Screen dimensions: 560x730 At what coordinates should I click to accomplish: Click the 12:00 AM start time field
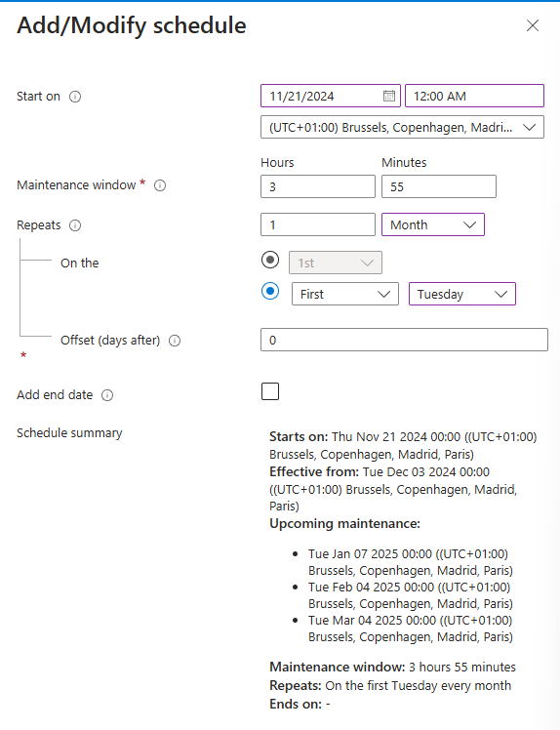[474, 96]
